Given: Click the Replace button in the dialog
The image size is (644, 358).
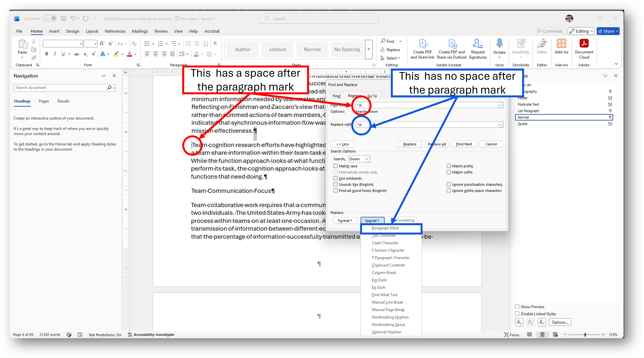Looking at the screenshot, I should [x=410, y=144].
